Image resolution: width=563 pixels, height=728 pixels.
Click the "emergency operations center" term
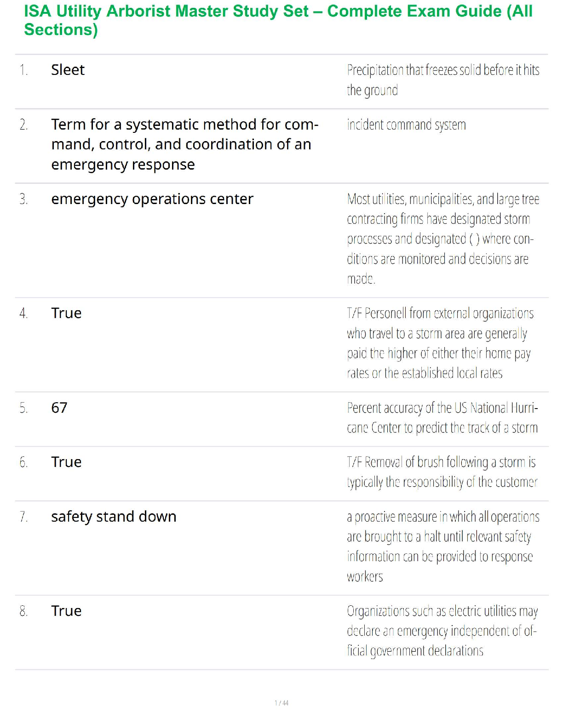[x=152, y=199]
